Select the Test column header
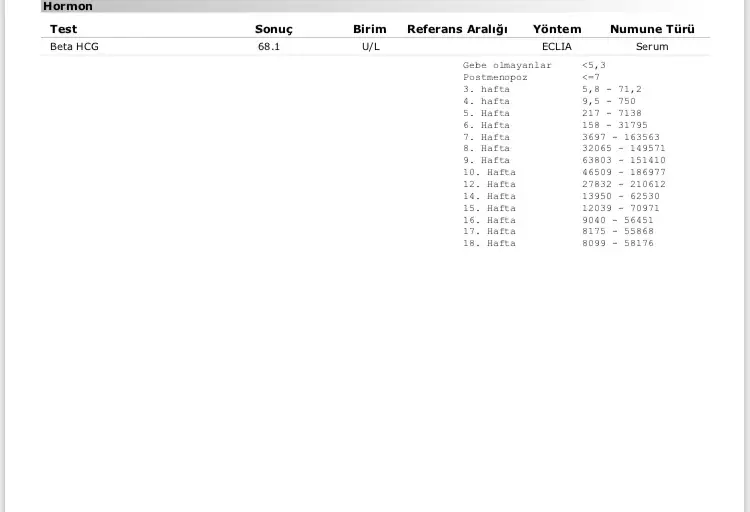 [x=63, y=29]
